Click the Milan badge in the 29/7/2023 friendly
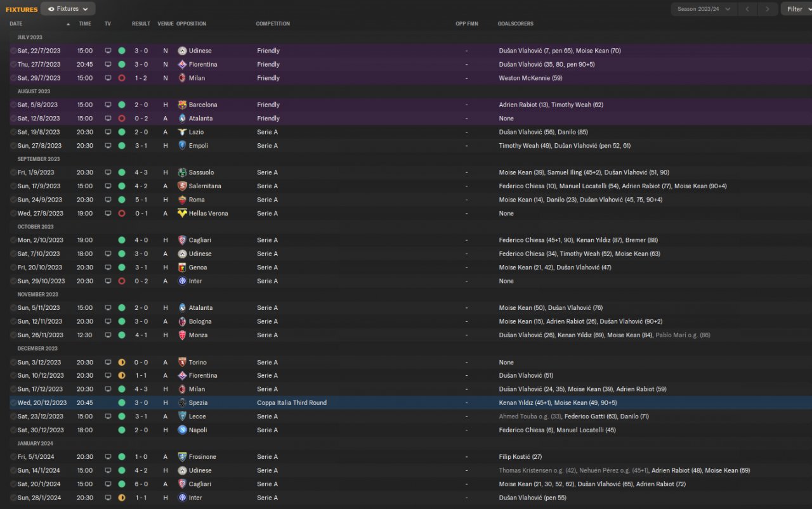The width and height of the screenshot is (812, 509). coord(182,79)
